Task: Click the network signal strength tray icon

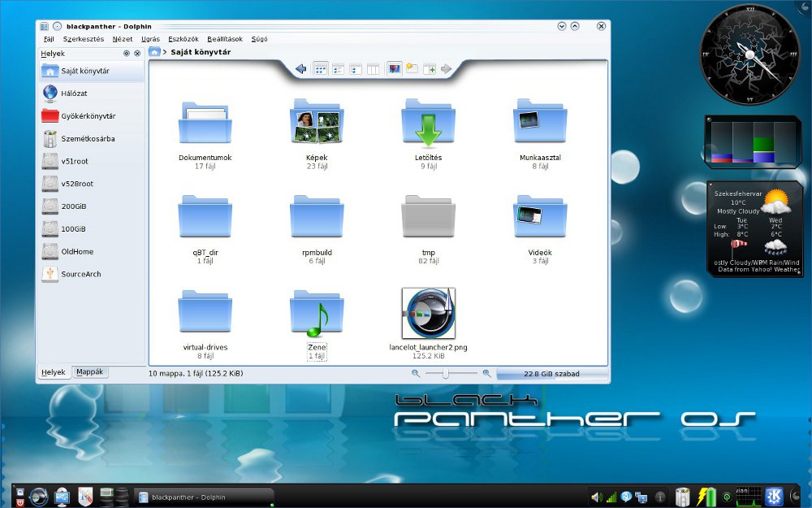Action: coord(611,497)
